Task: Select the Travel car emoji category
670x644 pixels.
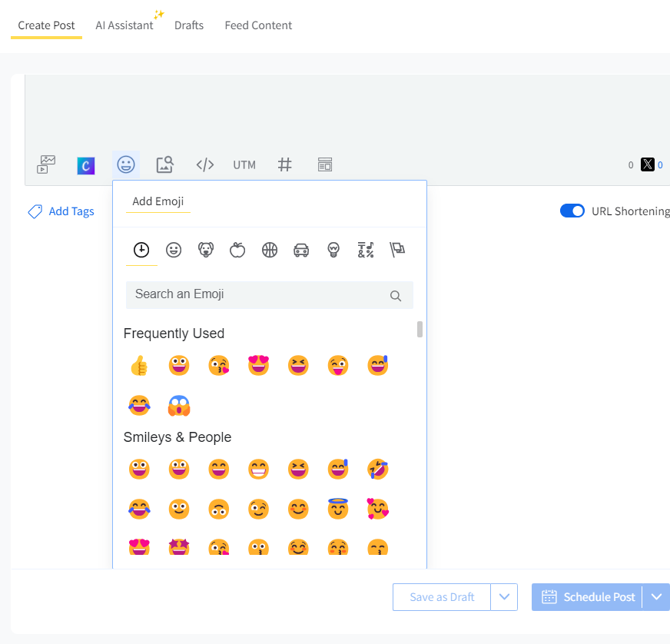Action: [x=301, y=250]
